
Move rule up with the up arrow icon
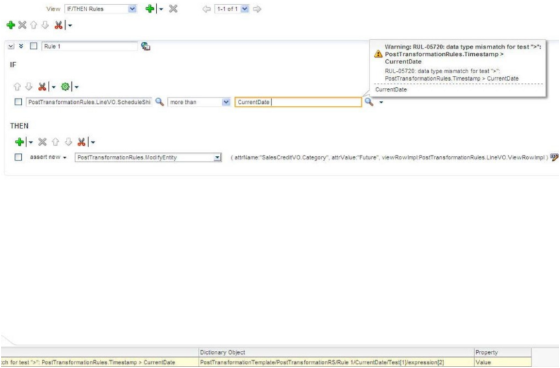pos(34,25)
